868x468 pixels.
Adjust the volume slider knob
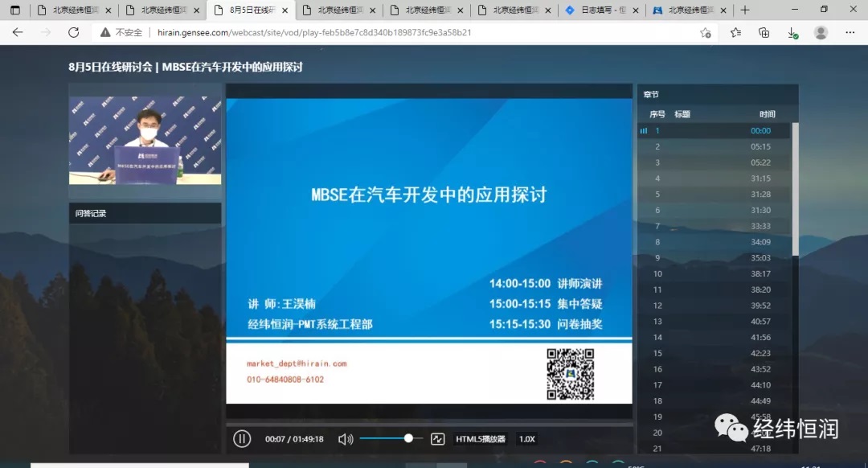pyautogui.click(x=408, y=438)
